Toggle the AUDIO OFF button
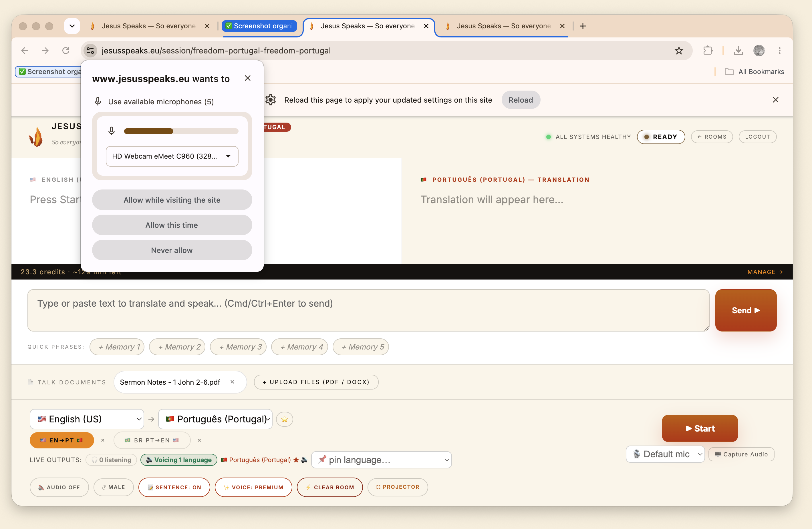The width and height of the screenshot is (812, 529). (59, 487)
